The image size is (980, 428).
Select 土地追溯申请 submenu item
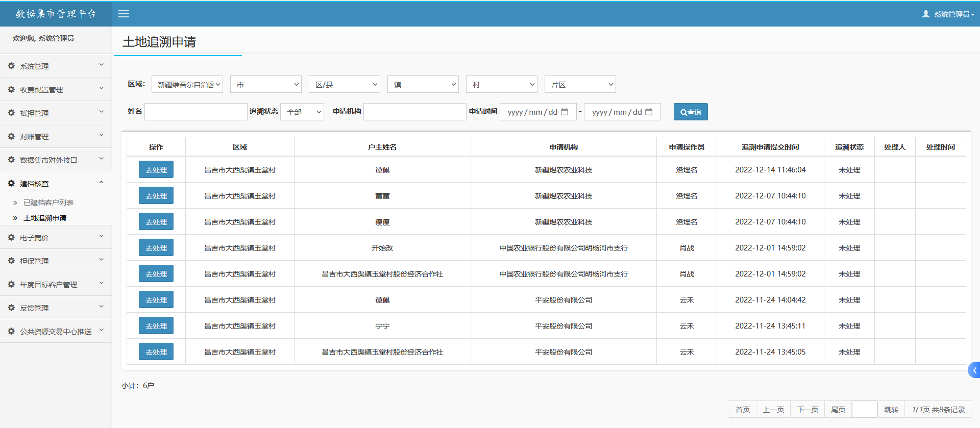pos(45,218)
